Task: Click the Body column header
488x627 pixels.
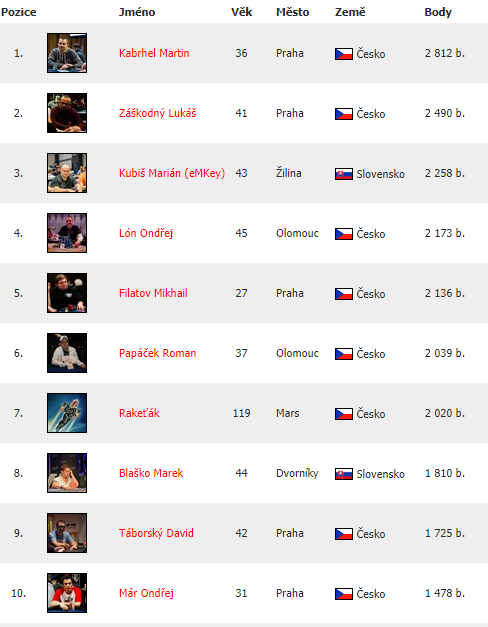Action: [438, 12]
